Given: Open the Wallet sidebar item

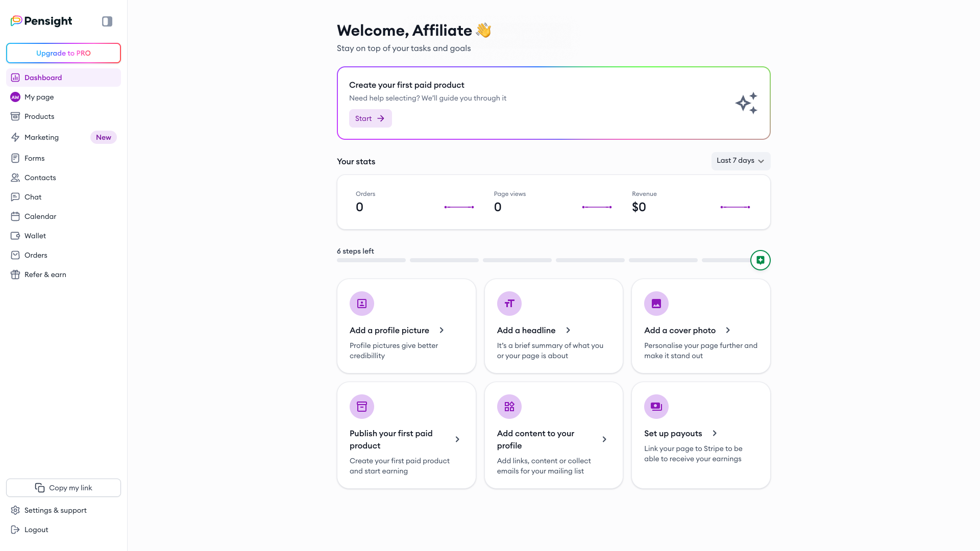Looking at the screenshot, I should point(35,236).
